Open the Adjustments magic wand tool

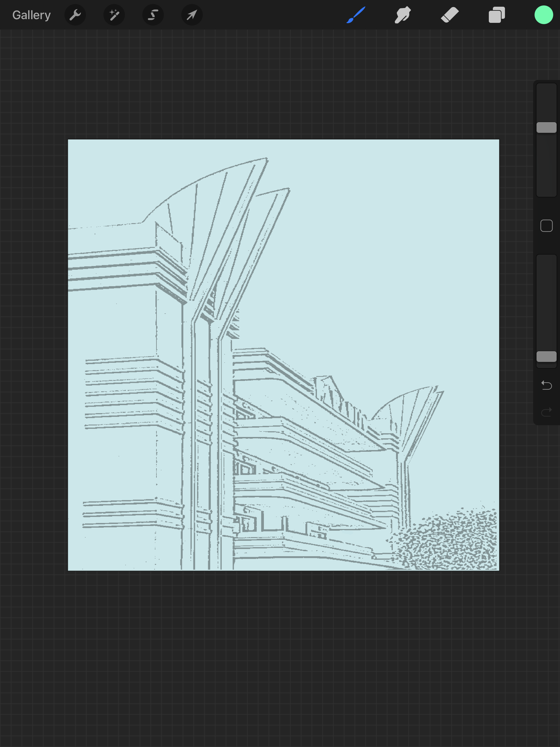[x=114, y=15]
